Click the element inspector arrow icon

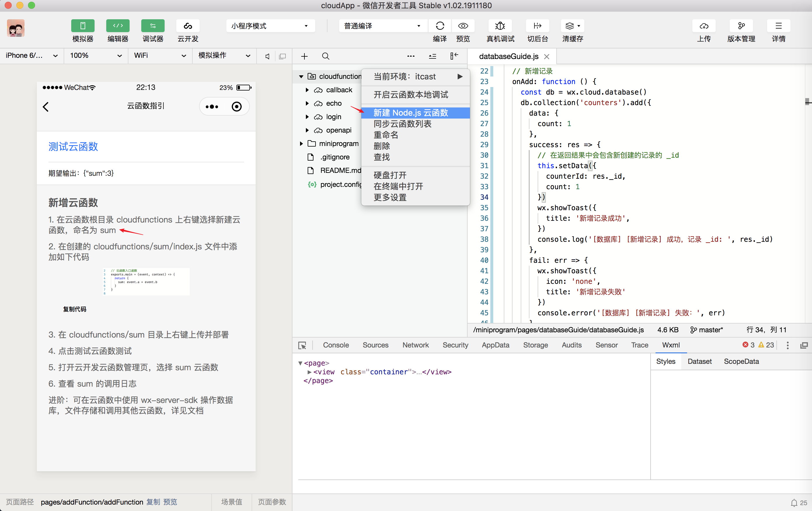tap(302, 345)
